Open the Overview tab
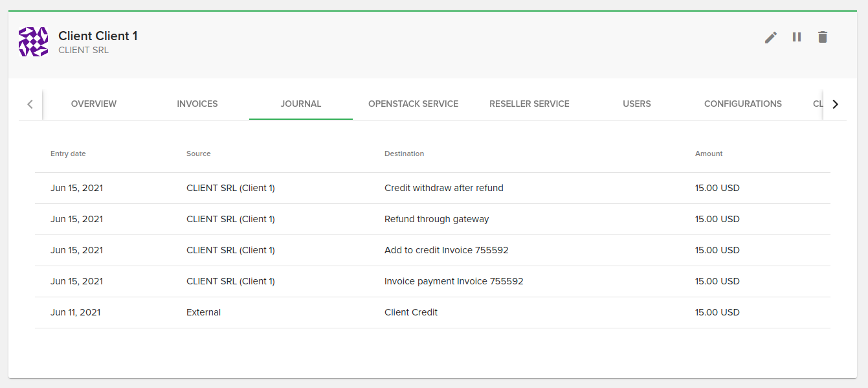Screen dimensions: 868x388 [x=94, y=104]
